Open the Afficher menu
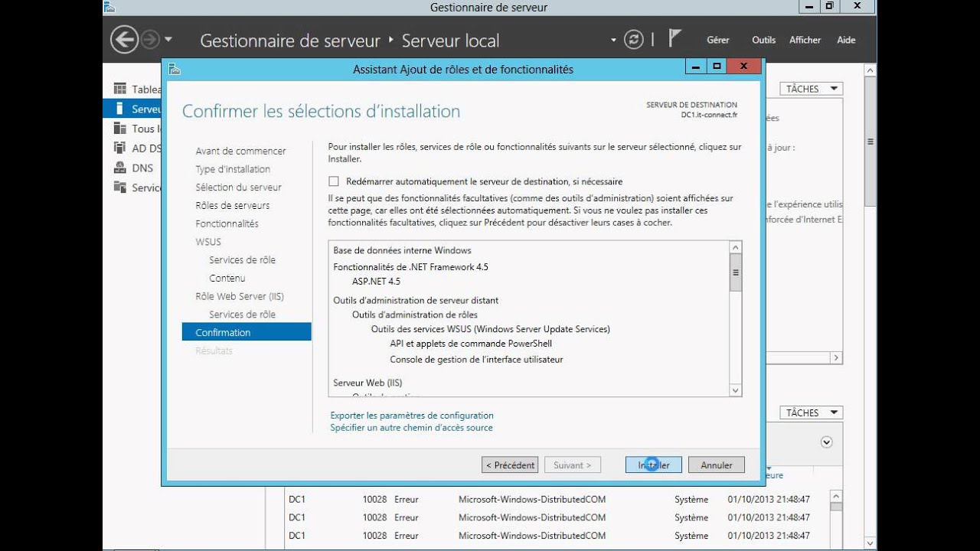Screen dimensions: 980x551 805,40
